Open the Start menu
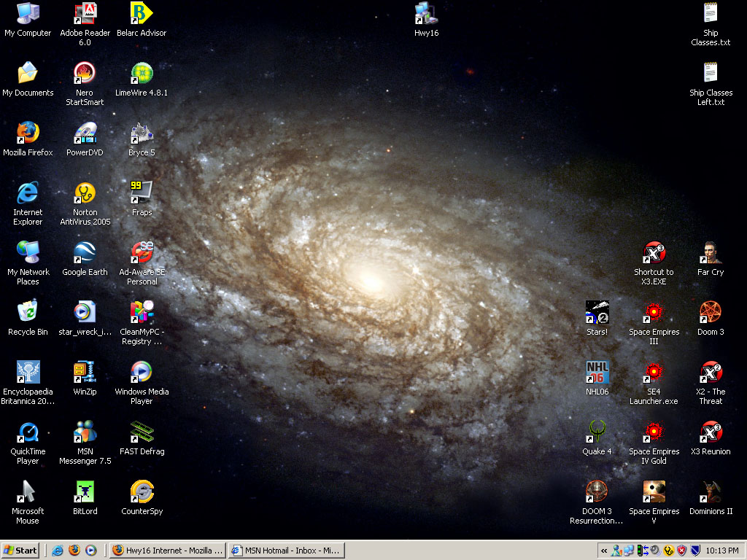Image resolution: width=747 pixels, height=560 pixels. point(20,551)
